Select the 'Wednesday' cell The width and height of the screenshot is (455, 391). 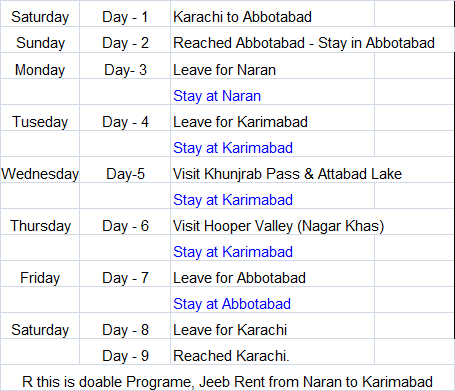[x=40, y=174]
